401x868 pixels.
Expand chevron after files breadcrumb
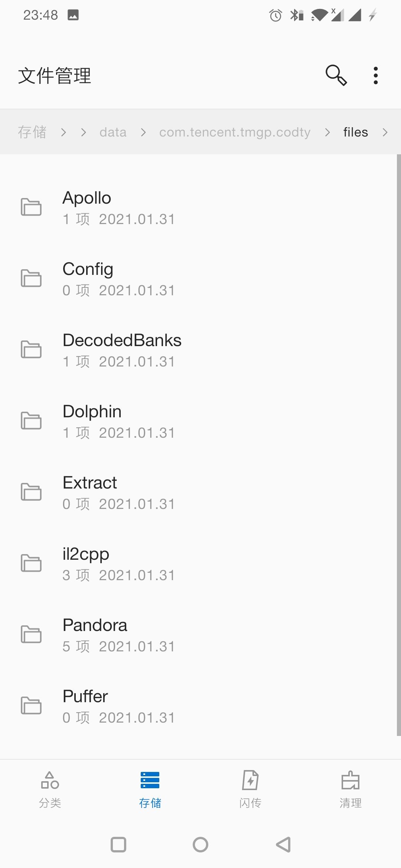click(x=385, y=132)
